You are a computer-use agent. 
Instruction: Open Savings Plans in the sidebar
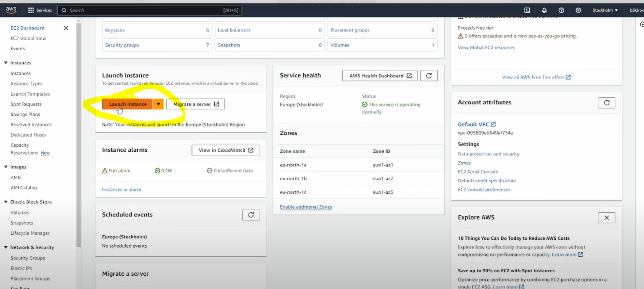point(25,114)
